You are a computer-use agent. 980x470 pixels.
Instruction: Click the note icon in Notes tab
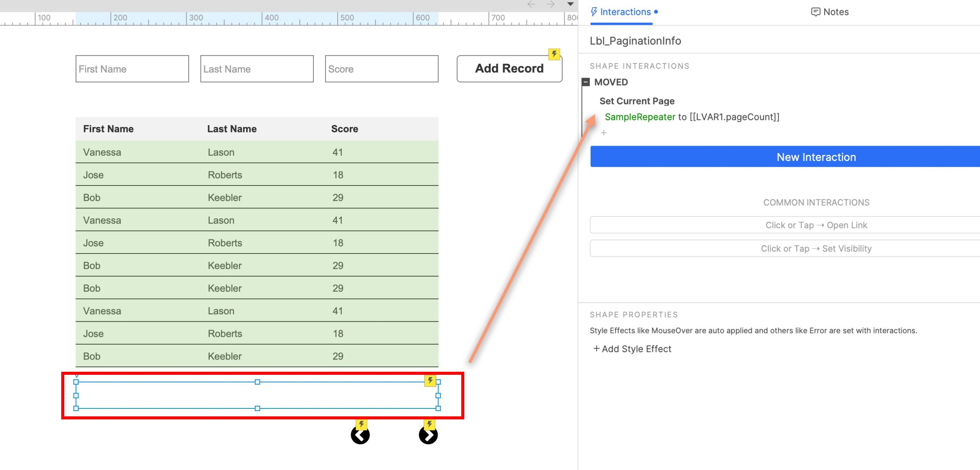coord(815,12)
